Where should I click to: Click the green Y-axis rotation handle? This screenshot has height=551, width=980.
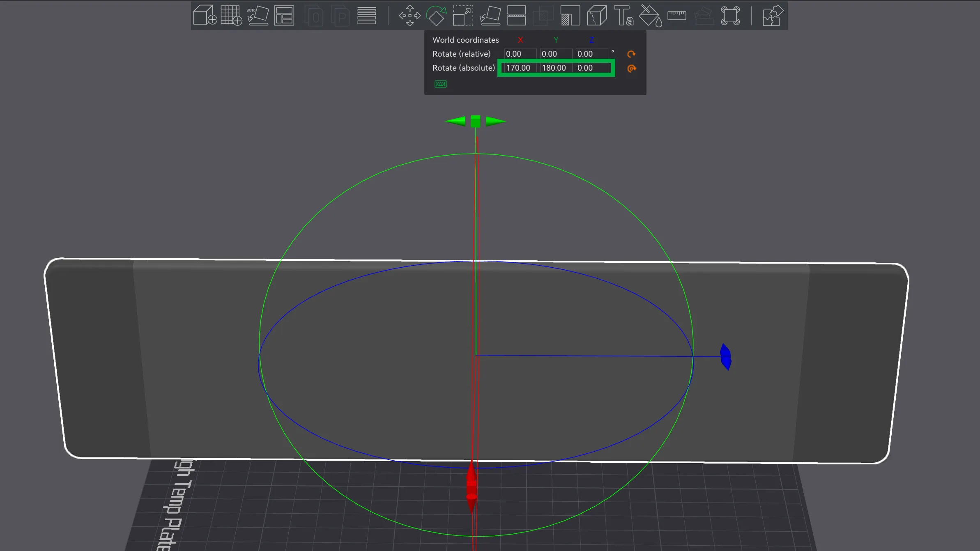point(476,121)
